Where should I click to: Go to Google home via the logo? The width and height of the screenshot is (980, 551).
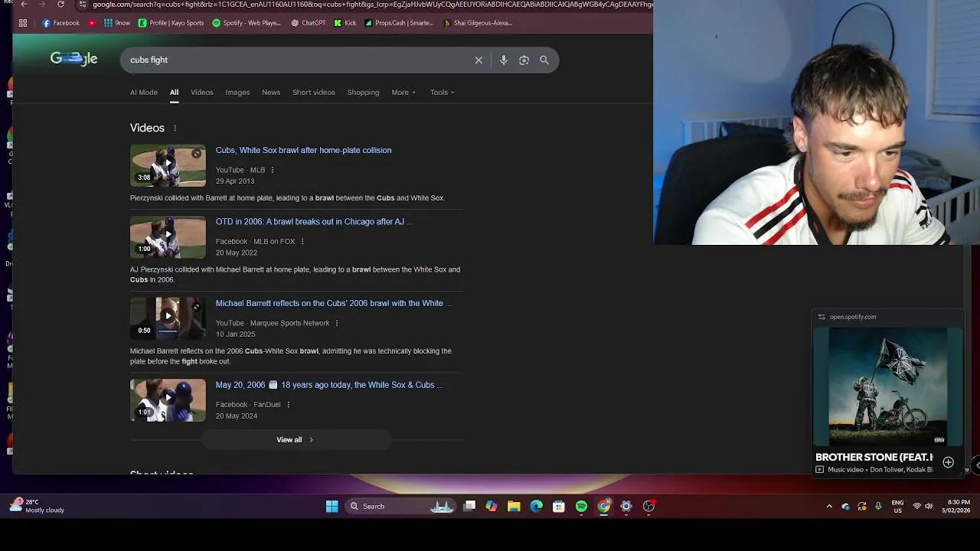(x=73, y=59)
